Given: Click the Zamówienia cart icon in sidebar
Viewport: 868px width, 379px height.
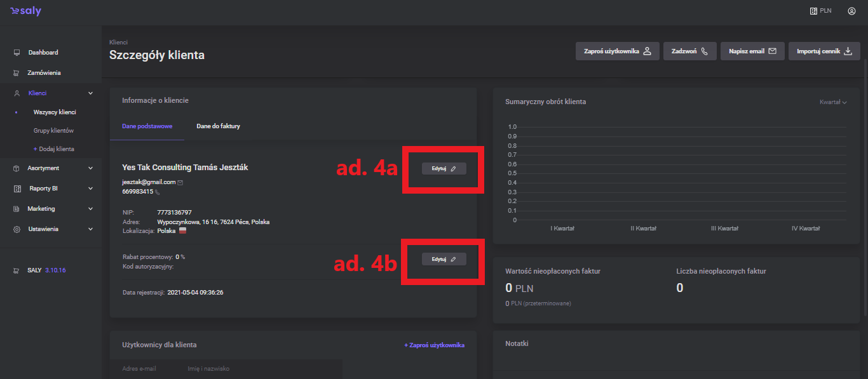Looking at the screenshot, I should [x=17, y=73].
